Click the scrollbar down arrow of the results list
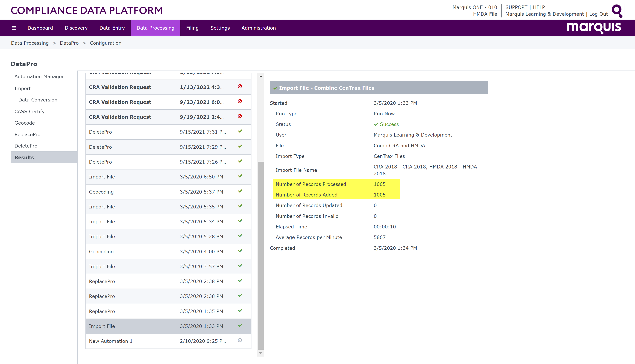Screen dimensions: 635x364 click(x=261, y=353)
